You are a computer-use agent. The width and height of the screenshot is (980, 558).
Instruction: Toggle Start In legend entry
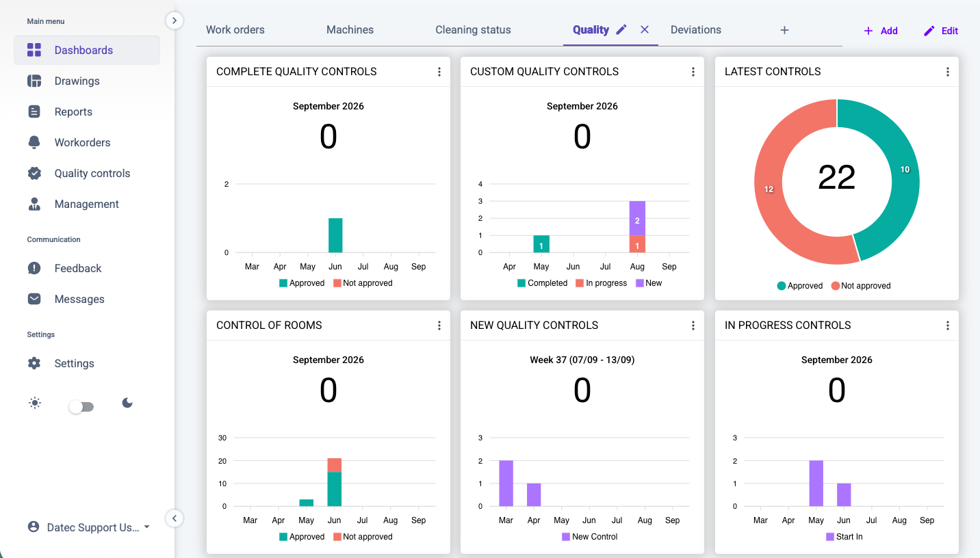(x=844, y=537)
